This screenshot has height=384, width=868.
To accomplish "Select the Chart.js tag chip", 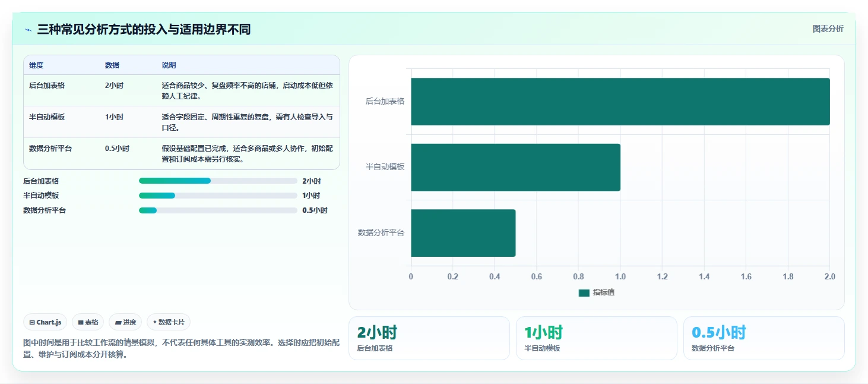I will (46, 322).
